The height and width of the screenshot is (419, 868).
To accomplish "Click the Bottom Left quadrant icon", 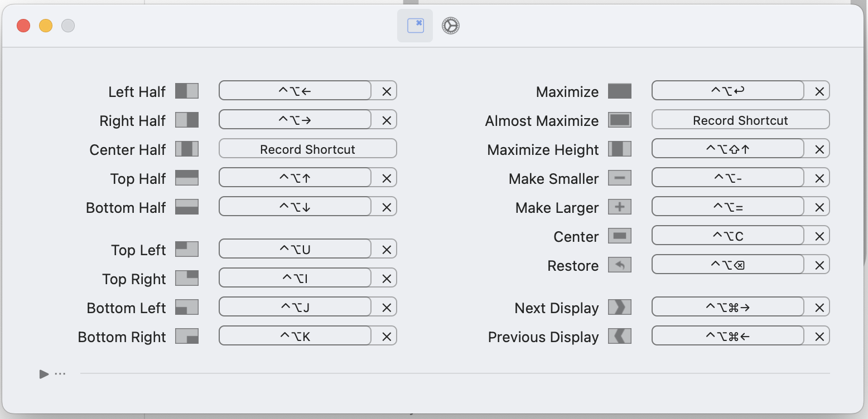I will coord(187,307).
